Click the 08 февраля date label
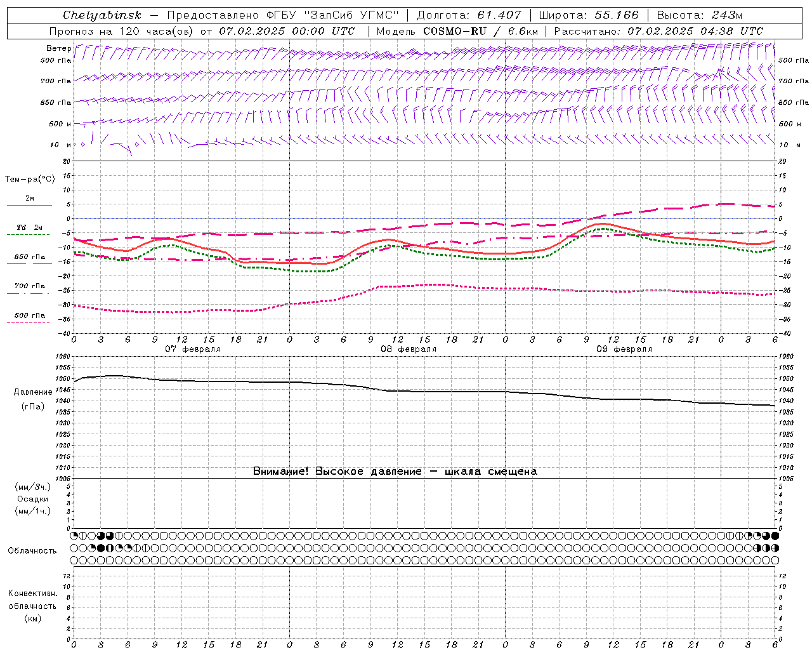The image size is (812, 650). click(409, 349)
